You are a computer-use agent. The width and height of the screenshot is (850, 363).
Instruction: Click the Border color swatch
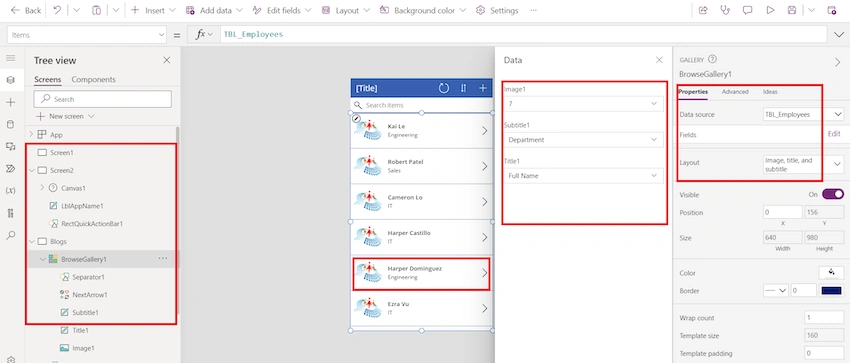coord(832,290)
